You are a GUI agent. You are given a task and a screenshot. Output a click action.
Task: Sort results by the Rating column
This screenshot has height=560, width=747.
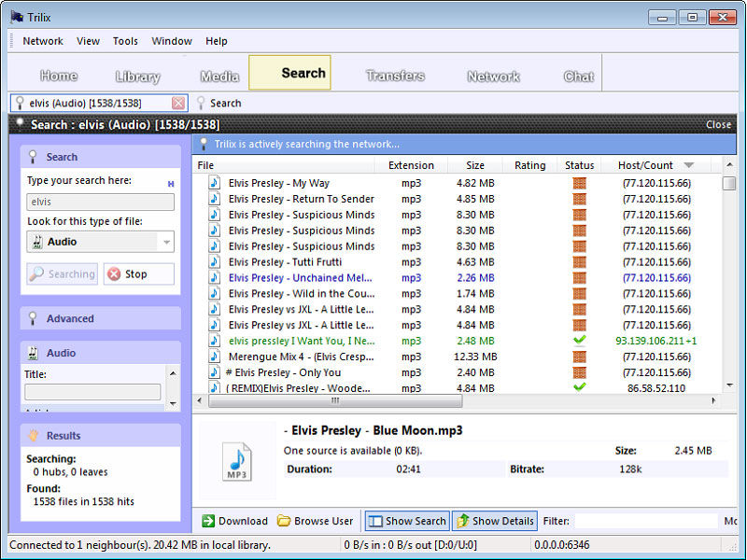529,165
